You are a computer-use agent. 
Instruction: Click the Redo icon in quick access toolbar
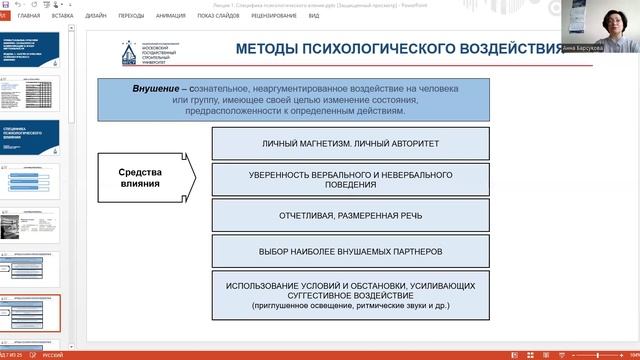[34, 4]
